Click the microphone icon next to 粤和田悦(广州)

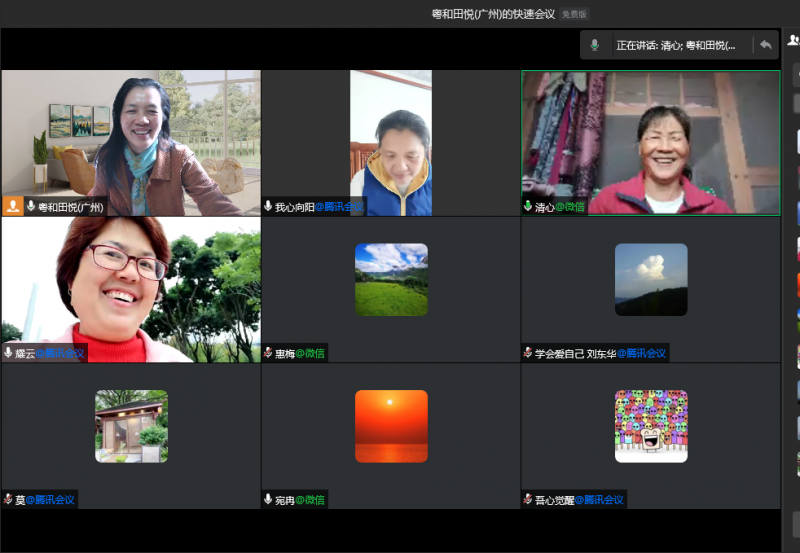pyautogui.click(x=31, y=206)
